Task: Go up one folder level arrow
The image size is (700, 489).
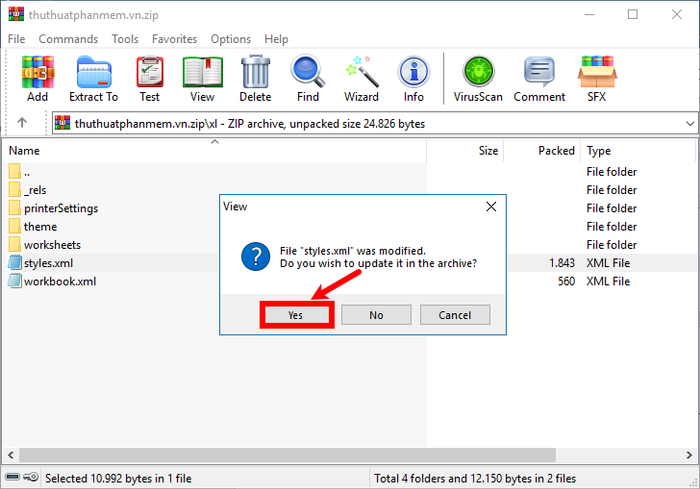Action: click(x=22, y=122)
